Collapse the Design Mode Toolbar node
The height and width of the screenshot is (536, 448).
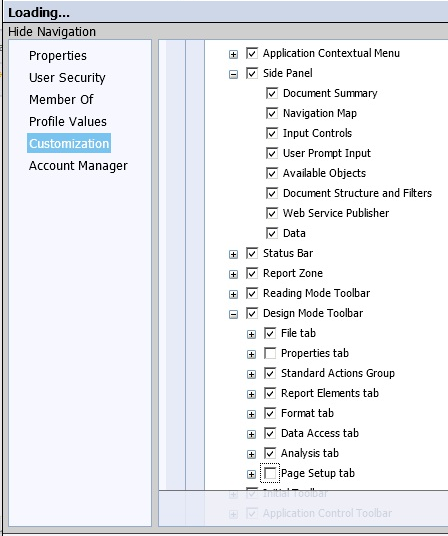click(233, 314)
